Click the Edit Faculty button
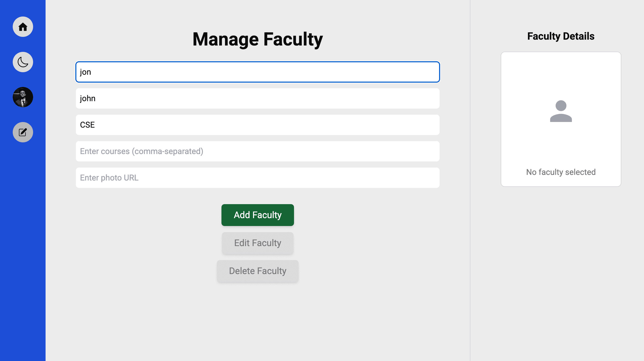The width and height of the screenshot is (644, 361). coord(257,243)
